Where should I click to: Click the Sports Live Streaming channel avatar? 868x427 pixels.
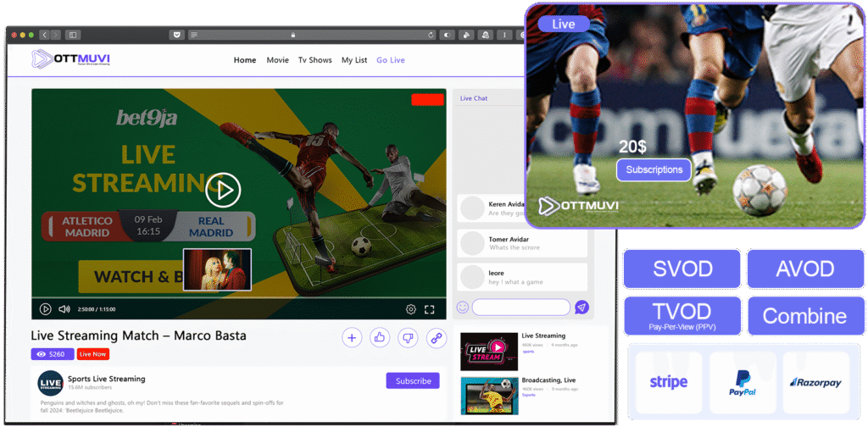50,383
